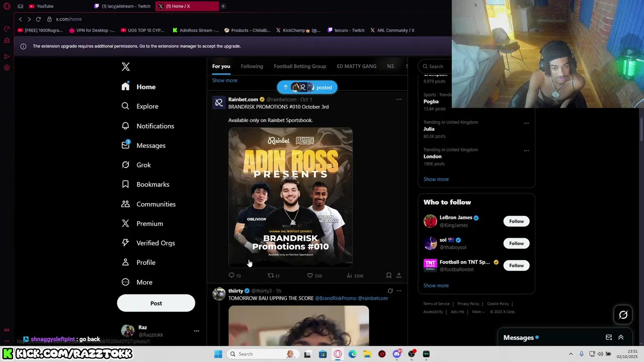Open Opera sidebar settings gear
Image resolution: width=644 pixels, height=362 pixels.
[7, 68]
